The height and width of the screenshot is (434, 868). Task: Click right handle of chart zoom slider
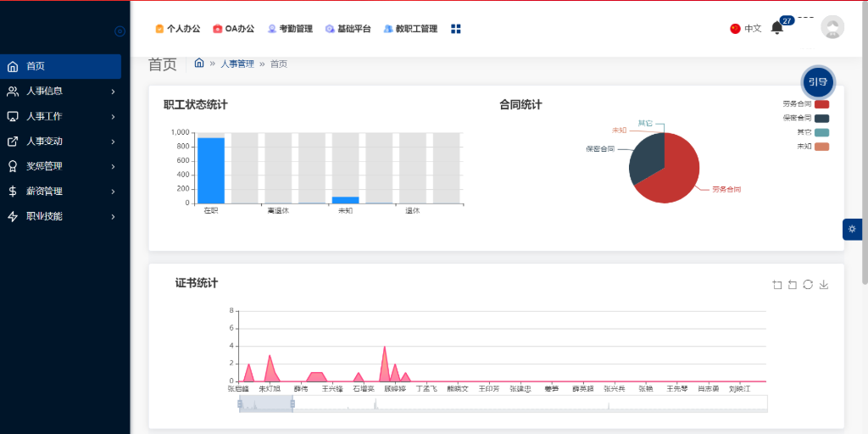[292, 404]
